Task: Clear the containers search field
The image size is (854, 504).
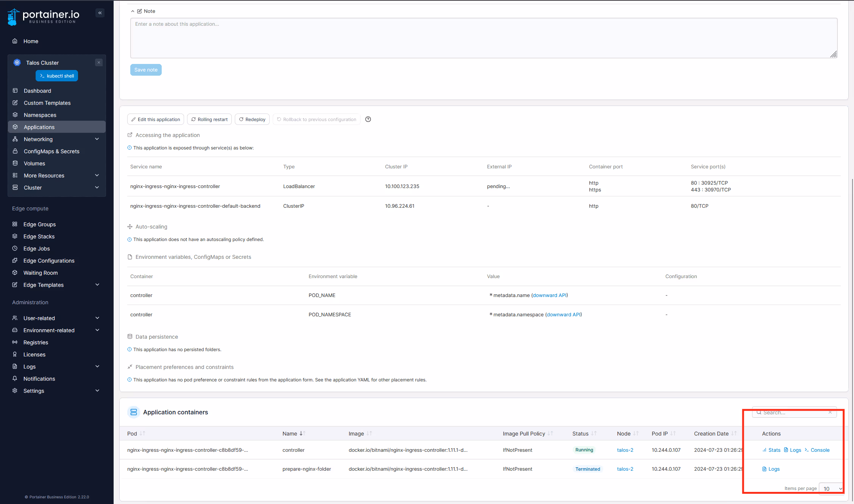Action: click(x=830, y=412)
